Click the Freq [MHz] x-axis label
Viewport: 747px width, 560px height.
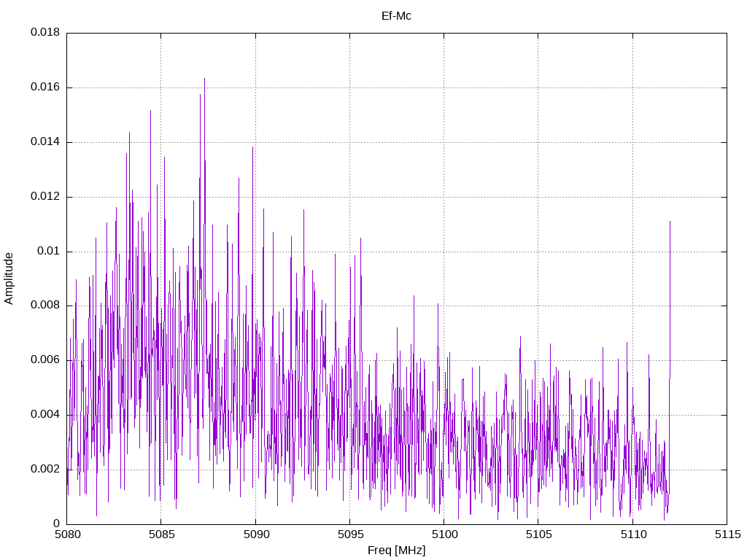tap(396, 551)
